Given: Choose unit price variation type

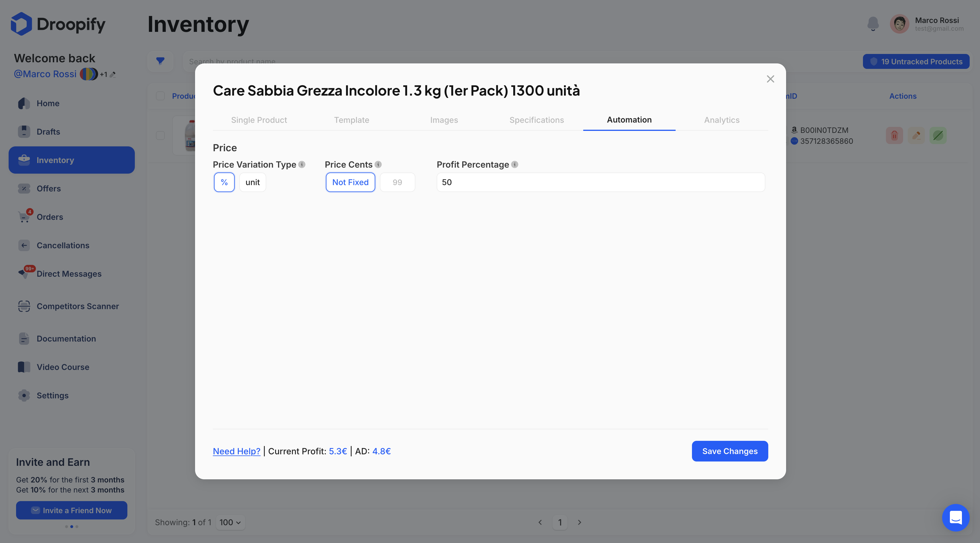Looking at the screenshot, I should coord(253,182).
